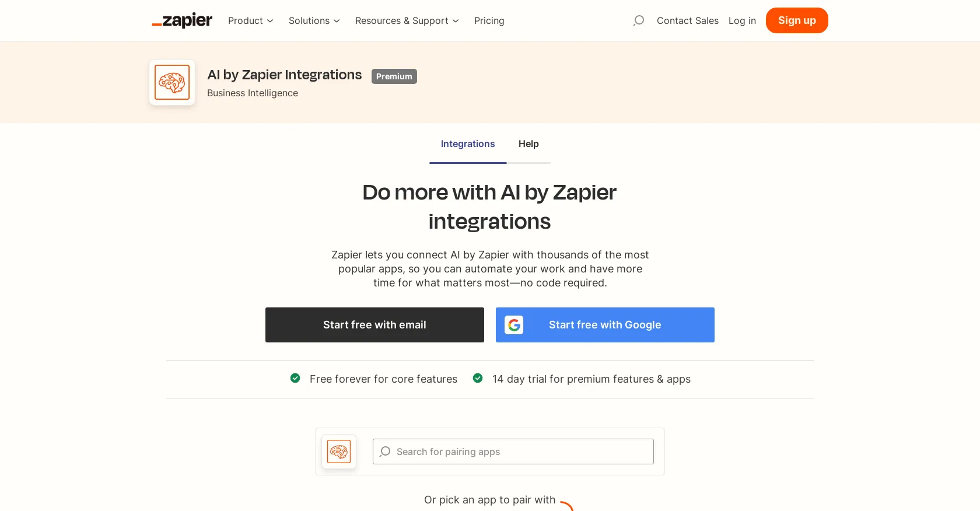The width and height of the screenshot is (980, 511).
Task: Click green checkmark beside 14 day trial text
Action: (478, 378)
